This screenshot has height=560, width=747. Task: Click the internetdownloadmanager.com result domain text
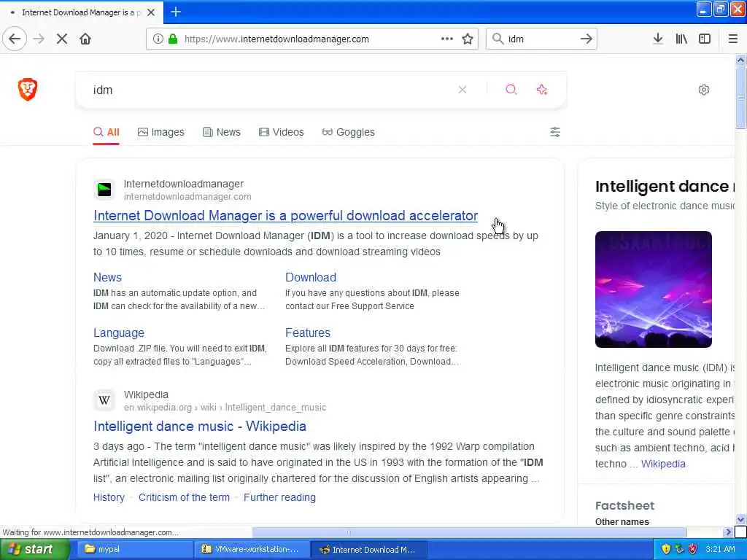click(187, 197)
